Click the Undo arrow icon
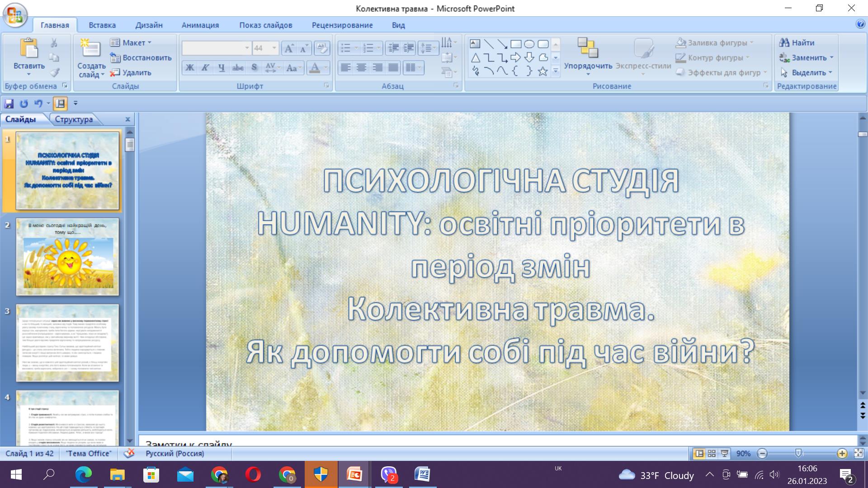 tap(38, 103)
